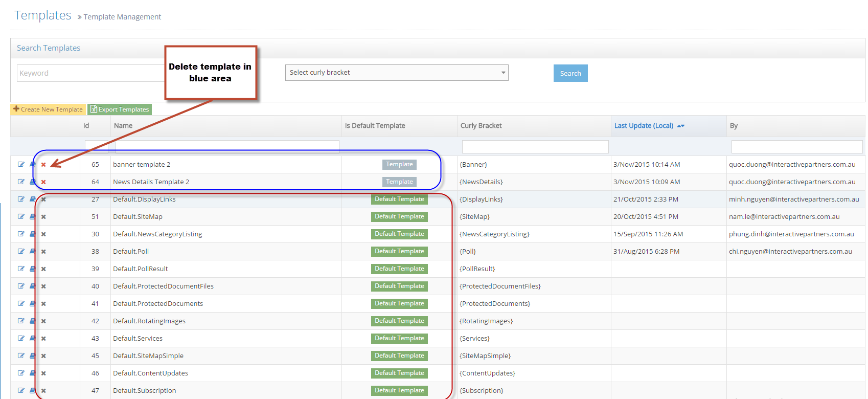Click the Curly Bracket column header
Screen dimensions: 868x399
[481, 126]
